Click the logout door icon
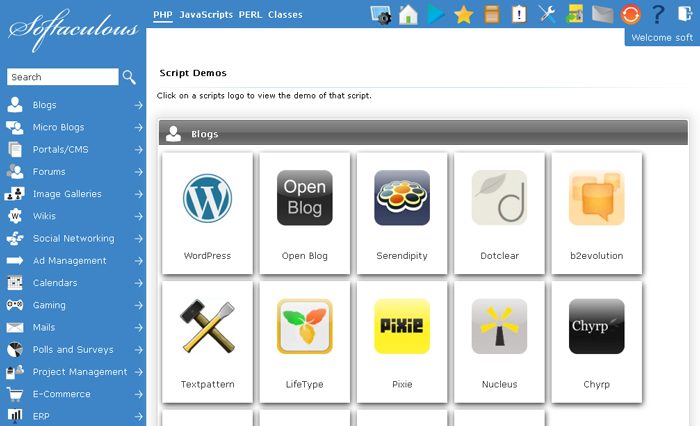Image resolution: width=700 pixels, height=426 pixels. click(x=685, y=13)
